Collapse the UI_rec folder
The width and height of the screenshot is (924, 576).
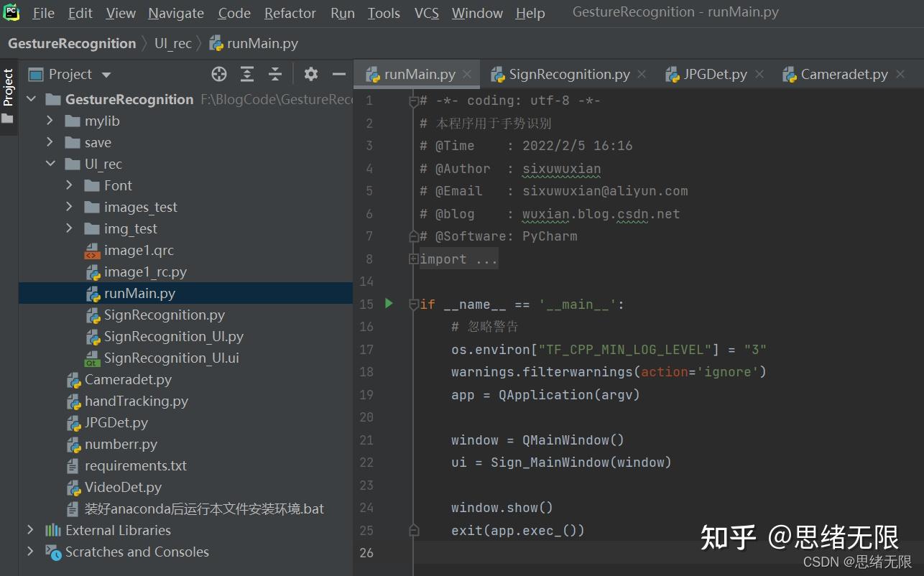pos(50,164)
